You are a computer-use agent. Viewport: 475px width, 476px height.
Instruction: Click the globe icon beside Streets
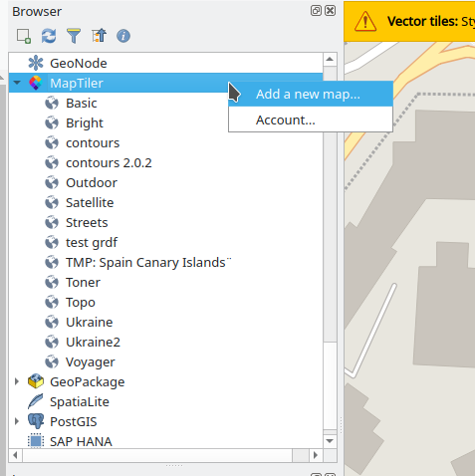click(x=52, y=222)
